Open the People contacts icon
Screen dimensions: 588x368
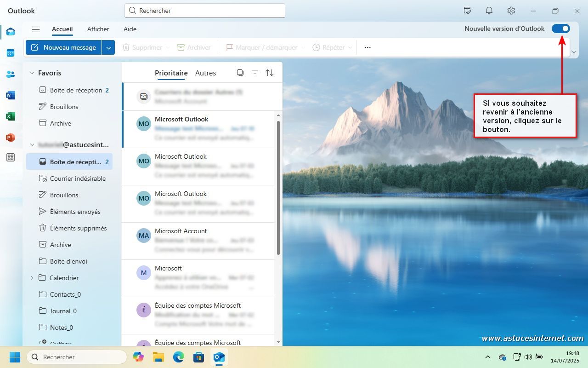tap(11, 74)
